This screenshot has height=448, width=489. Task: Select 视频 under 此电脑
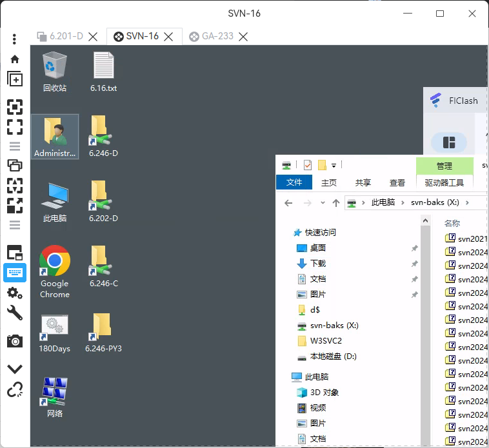click(311, 408)
